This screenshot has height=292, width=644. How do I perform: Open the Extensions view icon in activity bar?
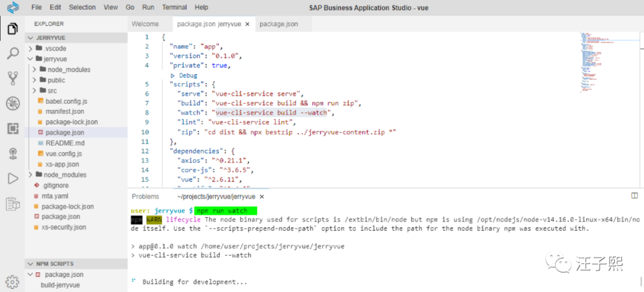click(x=13, y=129)
